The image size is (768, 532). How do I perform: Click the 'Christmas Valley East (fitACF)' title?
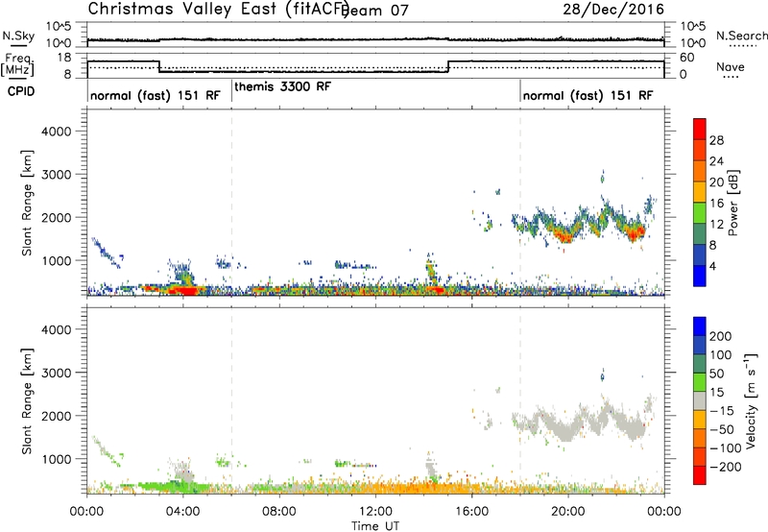219,9
